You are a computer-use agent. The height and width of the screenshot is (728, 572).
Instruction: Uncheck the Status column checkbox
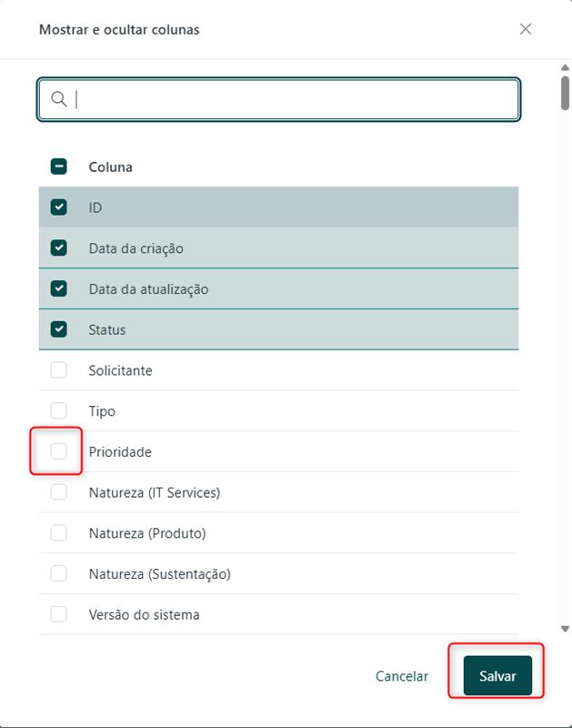tap(59, 329)
